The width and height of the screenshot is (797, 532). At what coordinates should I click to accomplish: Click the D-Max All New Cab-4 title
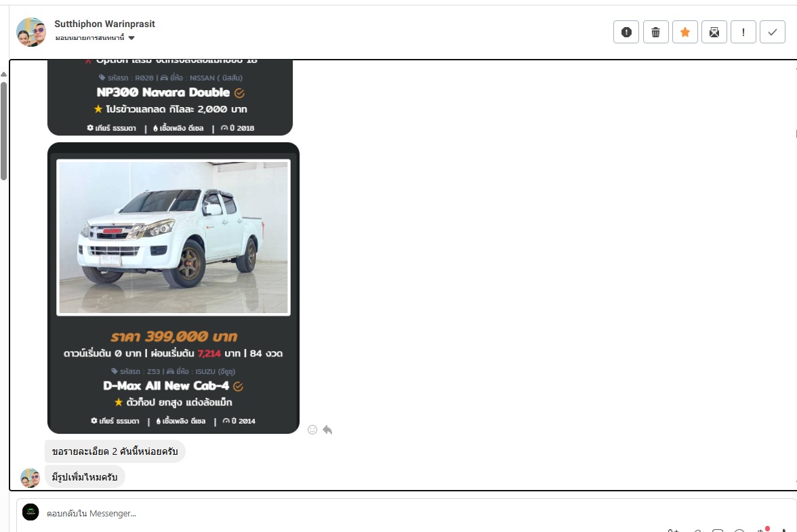pos(166,386)
